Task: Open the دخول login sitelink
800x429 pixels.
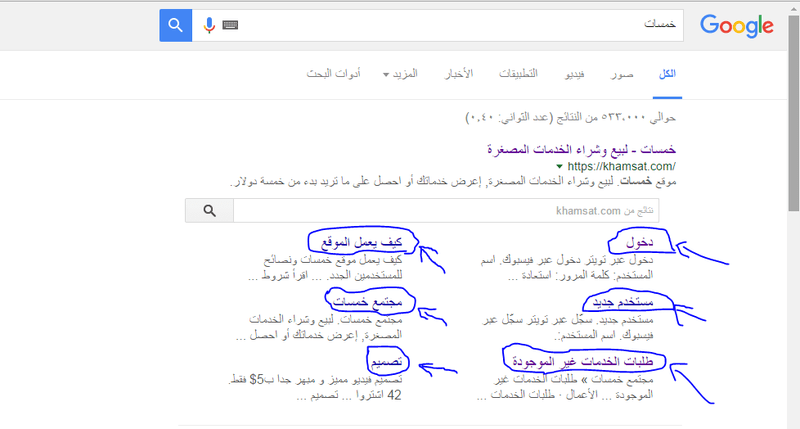Action: pos(640,243)
